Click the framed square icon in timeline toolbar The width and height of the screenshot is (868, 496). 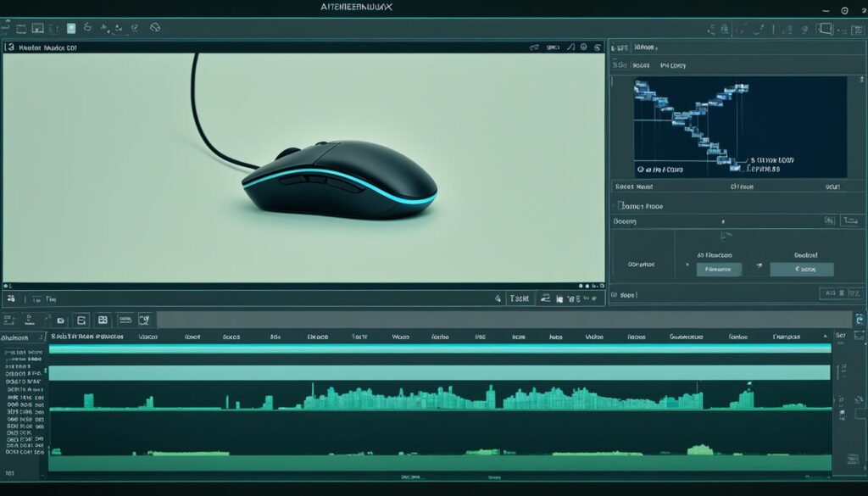pos(81,320)
